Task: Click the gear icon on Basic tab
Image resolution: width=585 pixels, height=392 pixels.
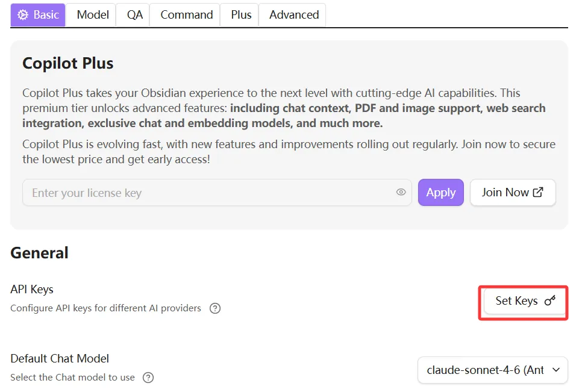Action: 23,15
